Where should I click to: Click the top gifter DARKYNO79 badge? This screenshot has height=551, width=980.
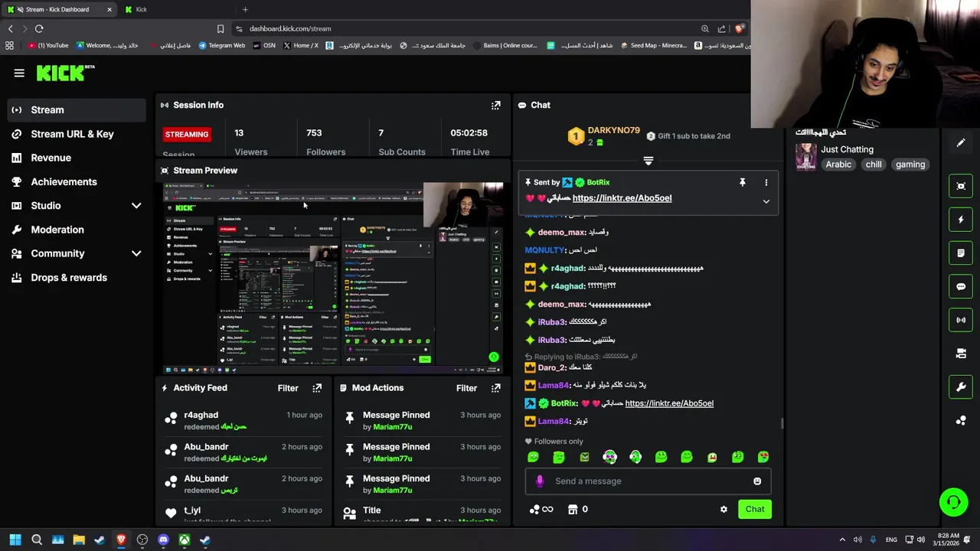point(576,136)
